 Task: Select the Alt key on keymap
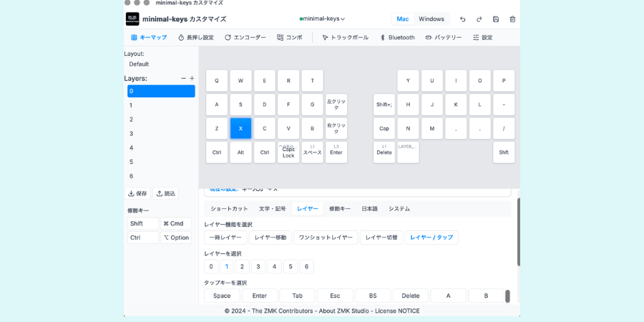click(240, 152)
